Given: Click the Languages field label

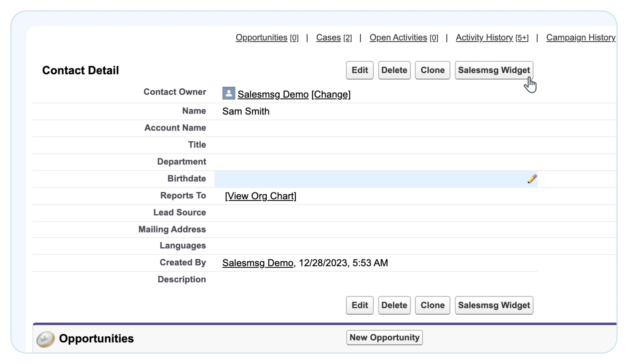Looking at the screenshot, I should point(183,246).
